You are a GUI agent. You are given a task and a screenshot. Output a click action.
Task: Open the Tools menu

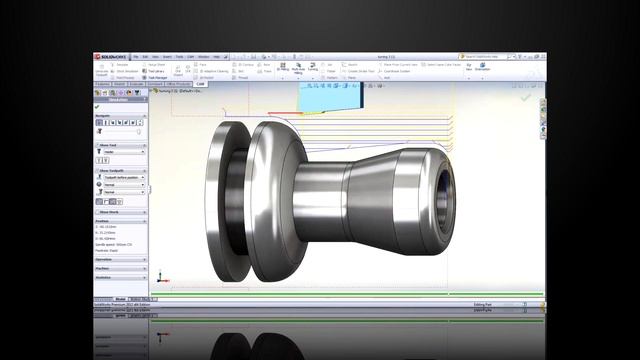coord(179,57)
